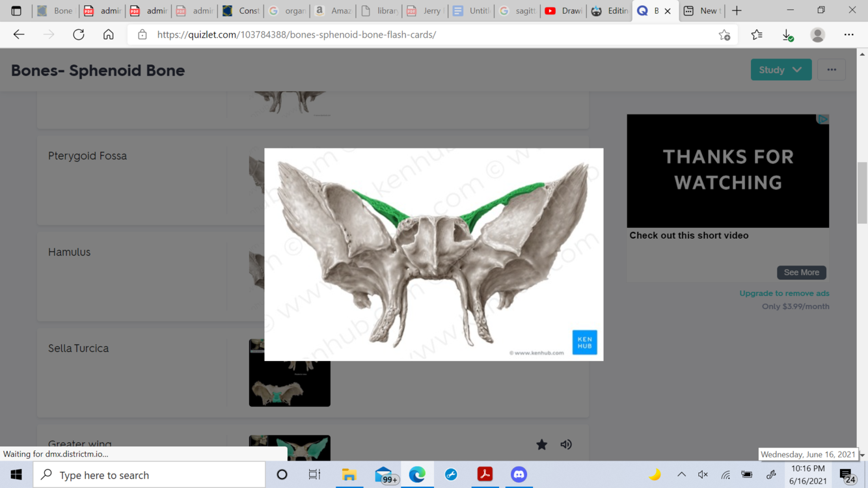
Task: Click the Check out this short video link
Action: pos(688,236)
